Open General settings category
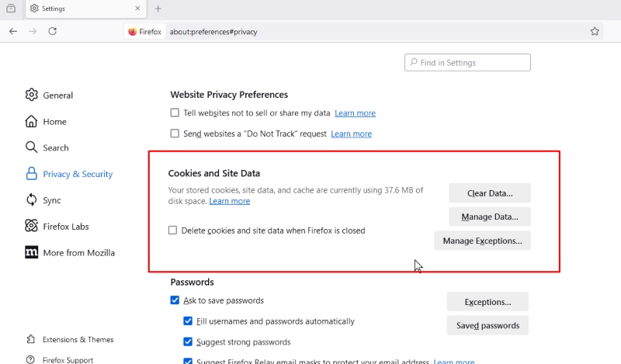This screenshot has height=364, width=621. [49, 95]
